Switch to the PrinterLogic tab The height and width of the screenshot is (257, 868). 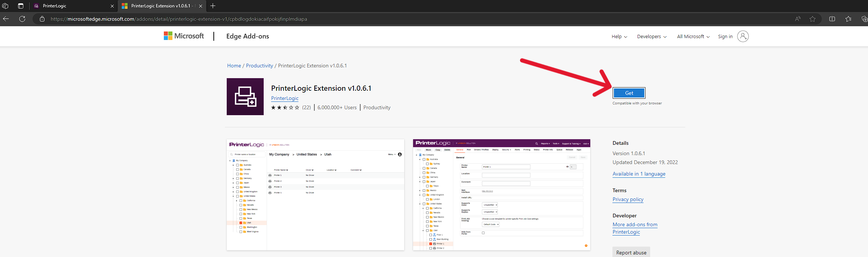tap(73, 6)
